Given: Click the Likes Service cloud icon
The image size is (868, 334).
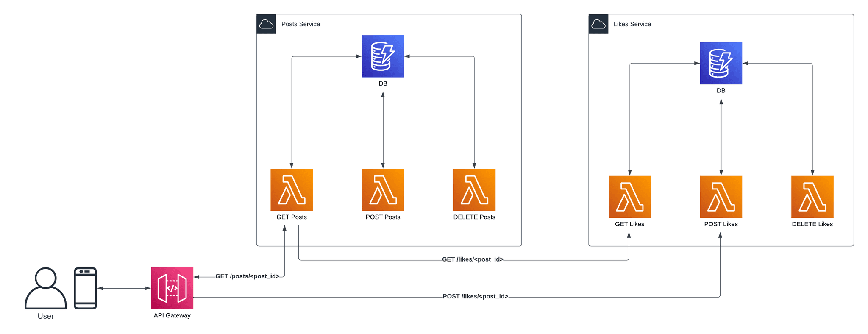Looking at the screenshot, I should 598,24.
